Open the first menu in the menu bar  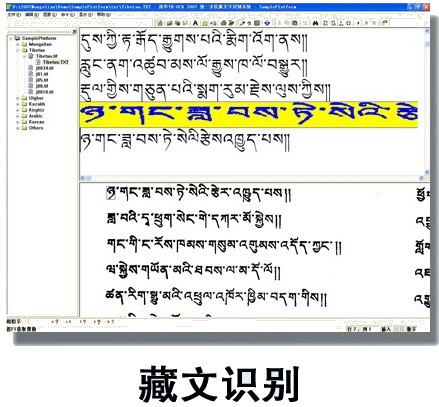pos(14,15)
